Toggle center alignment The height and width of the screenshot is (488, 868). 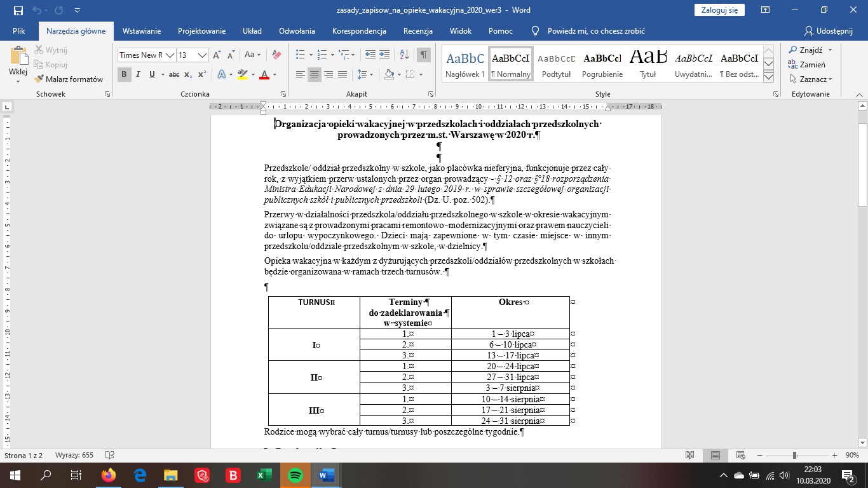[315, 74]
